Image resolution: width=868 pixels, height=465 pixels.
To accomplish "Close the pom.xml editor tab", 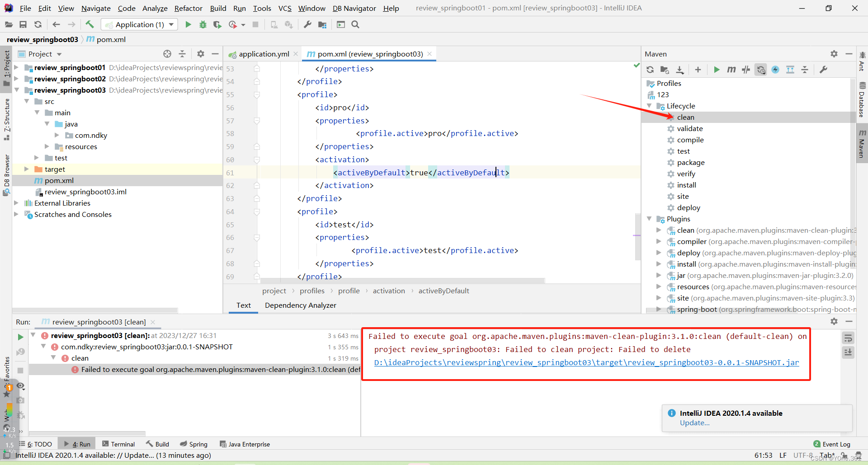I will (429, 54).
